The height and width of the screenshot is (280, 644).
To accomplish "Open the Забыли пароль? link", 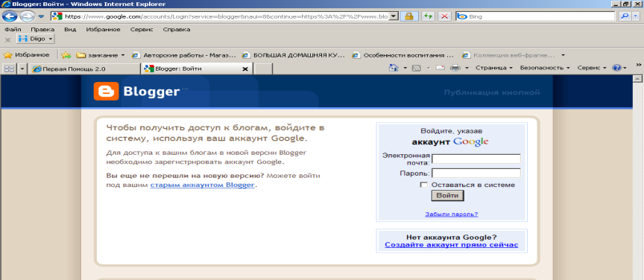I will click(x=452, y=214).
